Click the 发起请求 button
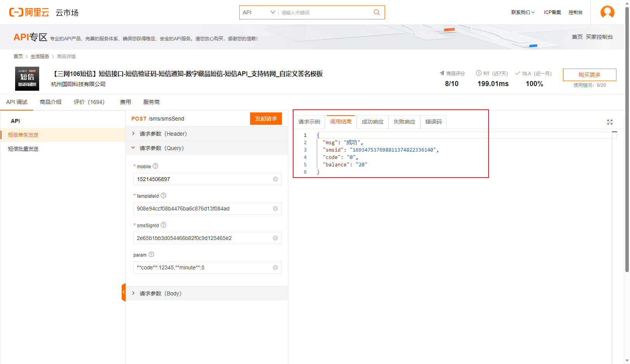 click(x=266, y=119)
